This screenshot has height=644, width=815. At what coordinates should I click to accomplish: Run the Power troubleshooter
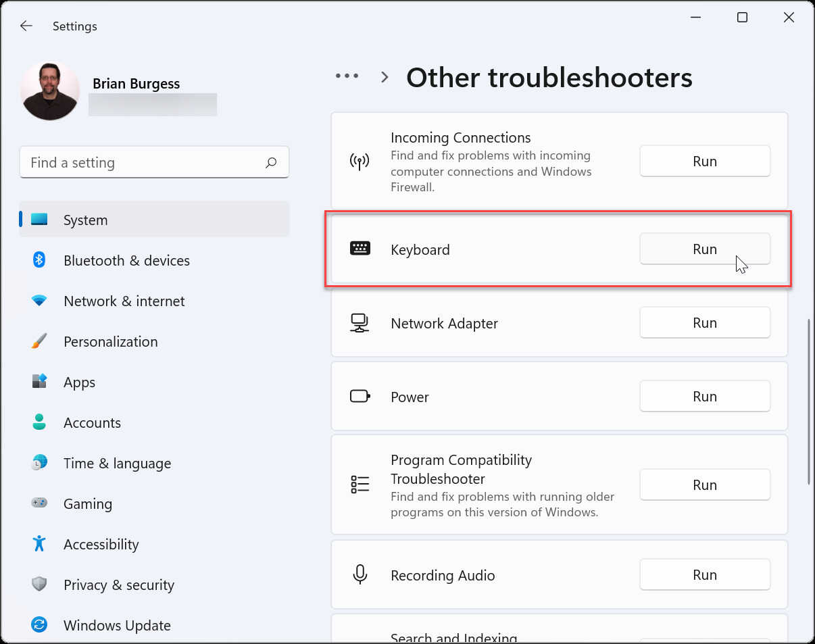tap(704, 397)
